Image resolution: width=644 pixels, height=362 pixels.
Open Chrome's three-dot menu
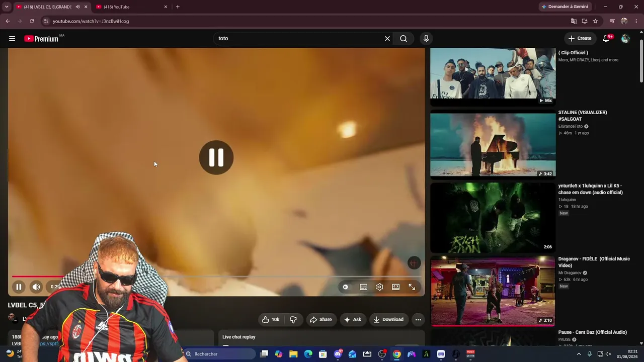point(637,21)
